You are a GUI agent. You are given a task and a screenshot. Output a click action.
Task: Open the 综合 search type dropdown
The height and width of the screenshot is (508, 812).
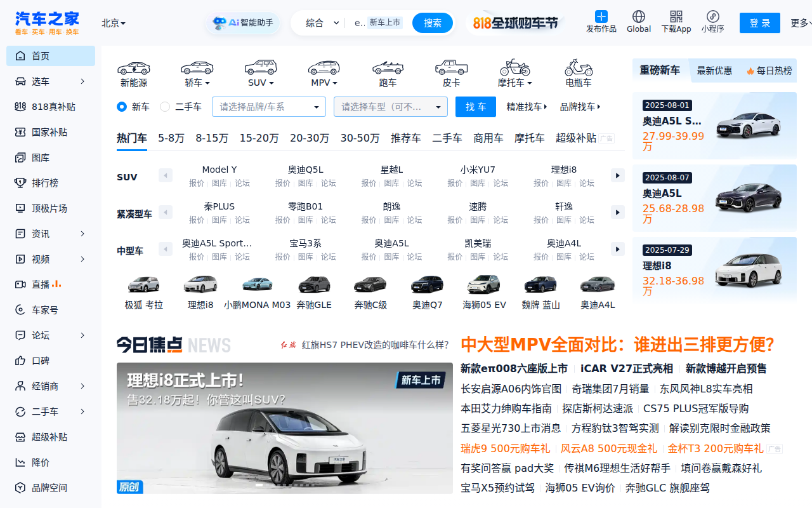point(322,23)
